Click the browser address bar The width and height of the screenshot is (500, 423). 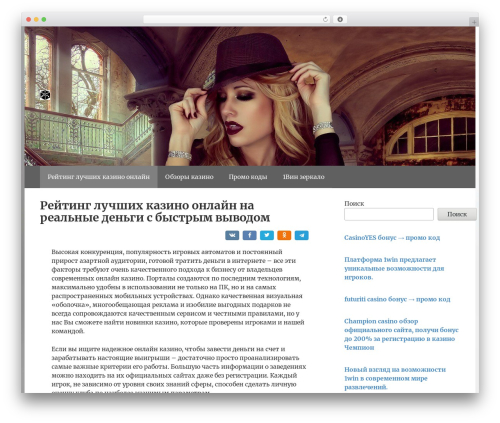(x=236, y=19)
